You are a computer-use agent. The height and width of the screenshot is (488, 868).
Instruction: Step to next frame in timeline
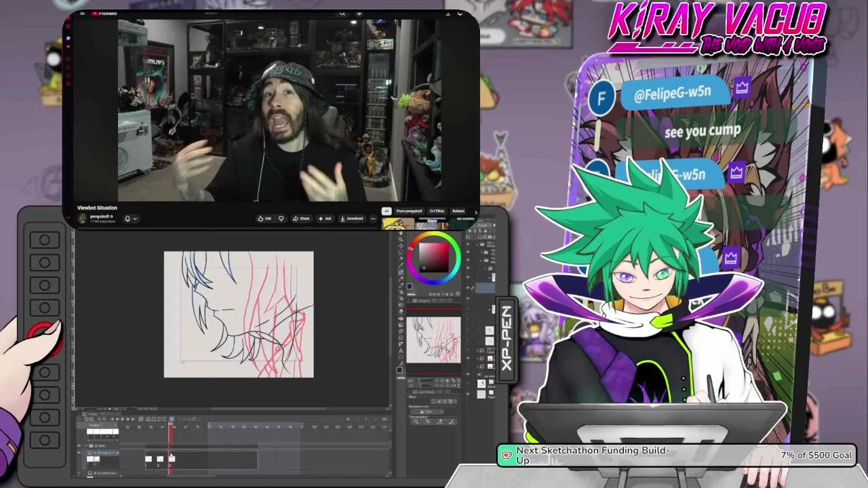[128, 419]
